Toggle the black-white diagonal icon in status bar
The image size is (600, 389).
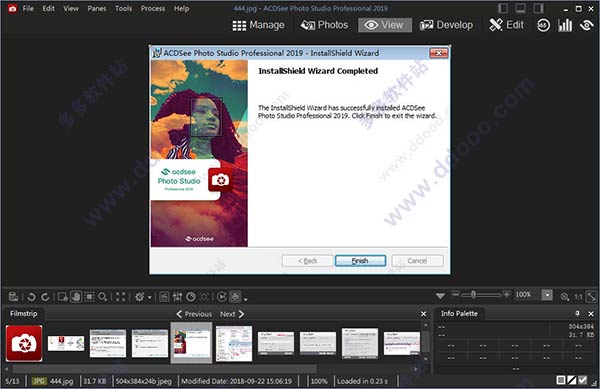[572, 380]
